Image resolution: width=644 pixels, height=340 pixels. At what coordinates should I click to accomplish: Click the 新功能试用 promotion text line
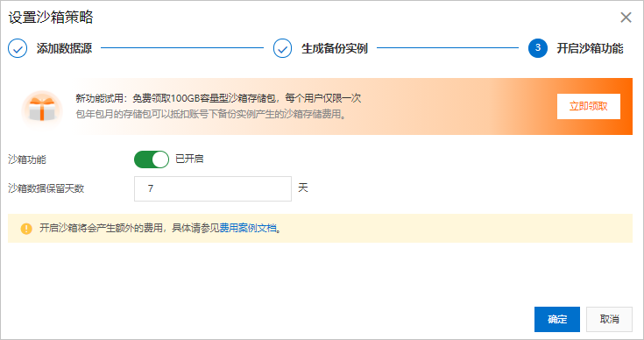tap(218, 98)
